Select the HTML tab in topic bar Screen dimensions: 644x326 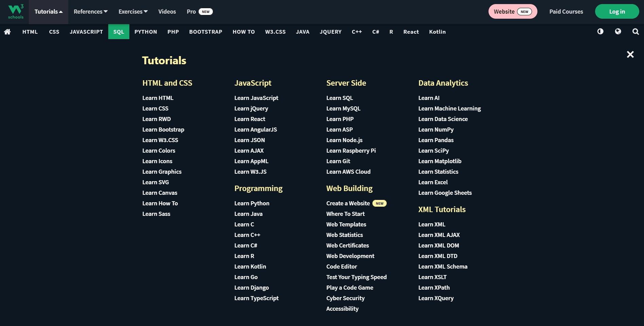point(30,32)
